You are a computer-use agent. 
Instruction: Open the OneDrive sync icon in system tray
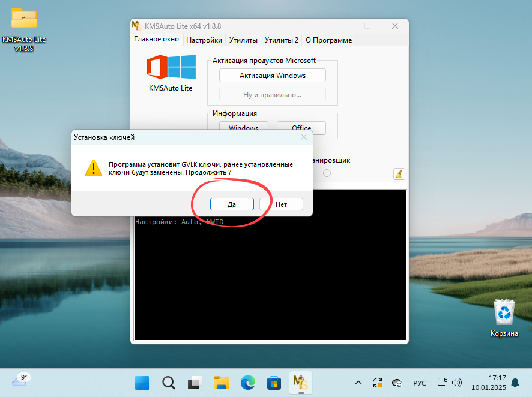[396, 383]
